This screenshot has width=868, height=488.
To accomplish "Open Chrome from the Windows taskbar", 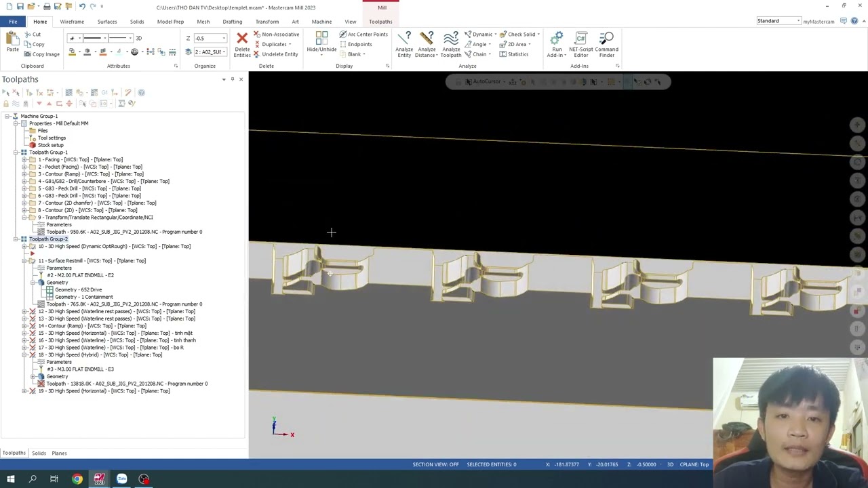I will click(x=77, y=479).
